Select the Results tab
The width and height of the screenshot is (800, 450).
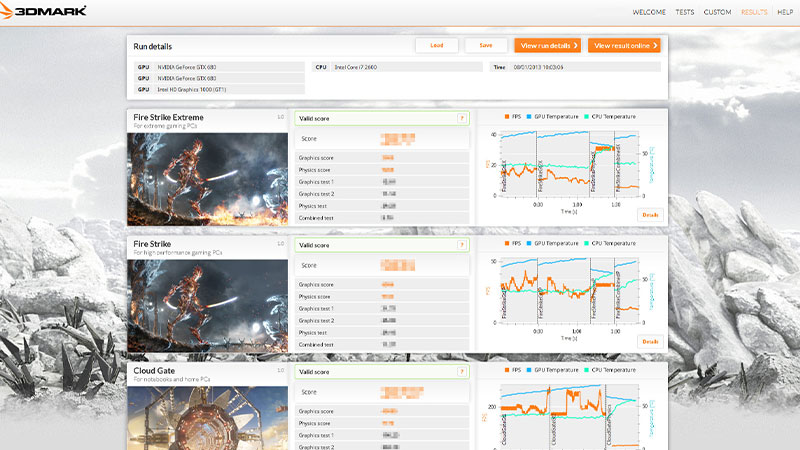(x=754, y=12)
